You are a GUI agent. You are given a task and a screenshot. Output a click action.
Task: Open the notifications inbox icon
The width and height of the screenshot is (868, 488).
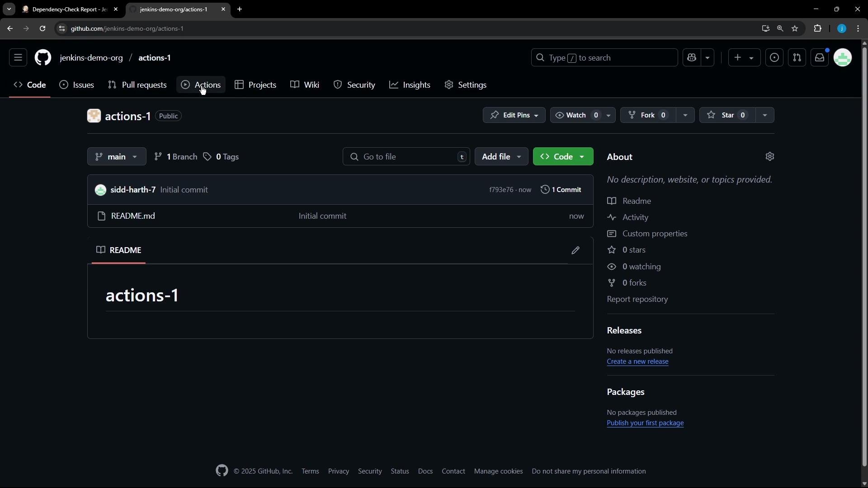point(820,58)
